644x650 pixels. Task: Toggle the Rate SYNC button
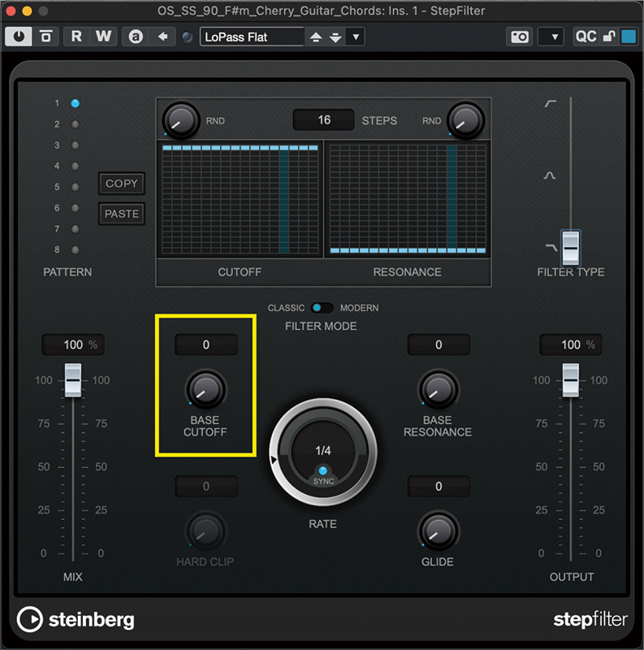point(323,471)
